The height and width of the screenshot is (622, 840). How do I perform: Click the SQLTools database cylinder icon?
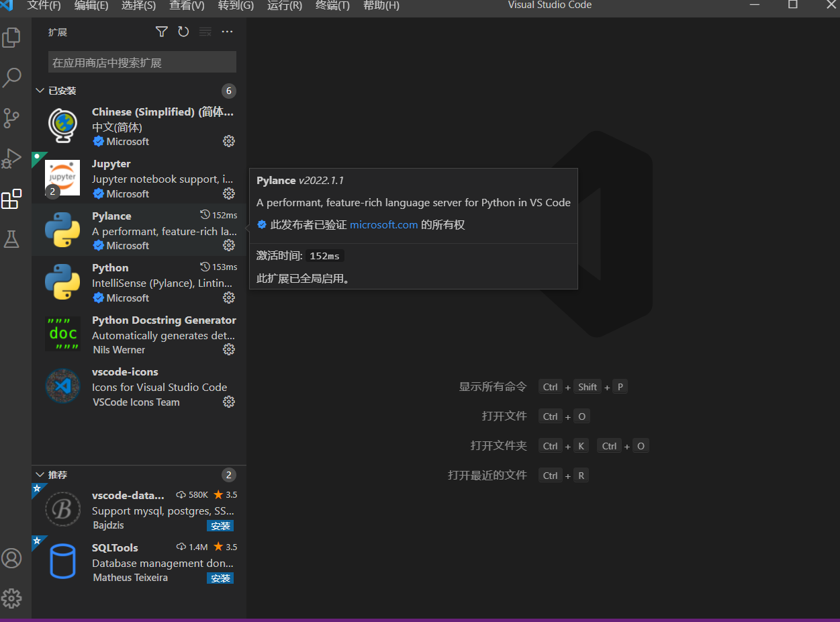[x=62, y=562]
